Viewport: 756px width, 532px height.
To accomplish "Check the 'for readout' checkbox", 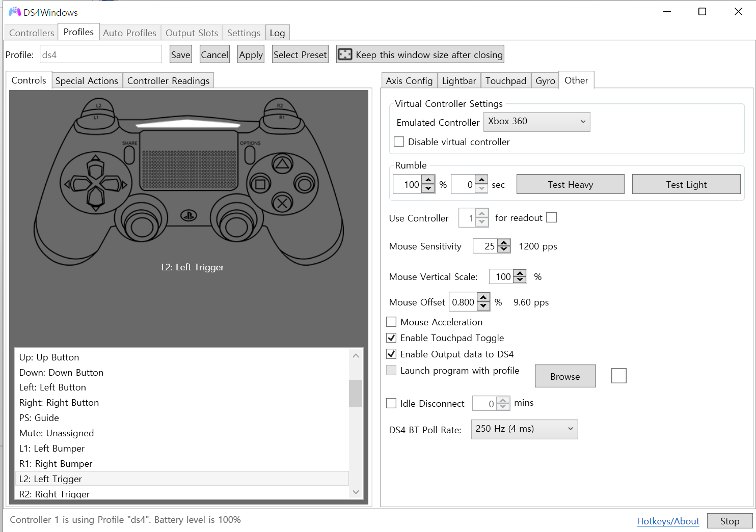I will (551, 217).
